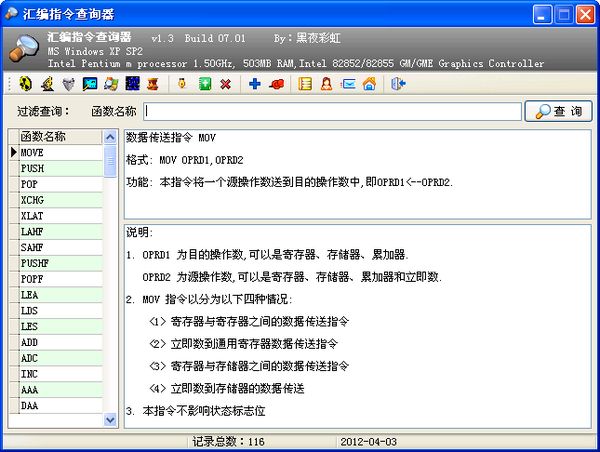Click the yellow list toolbar icon
The height and width of the screenshot is (452, 600).
pos(305,83)
